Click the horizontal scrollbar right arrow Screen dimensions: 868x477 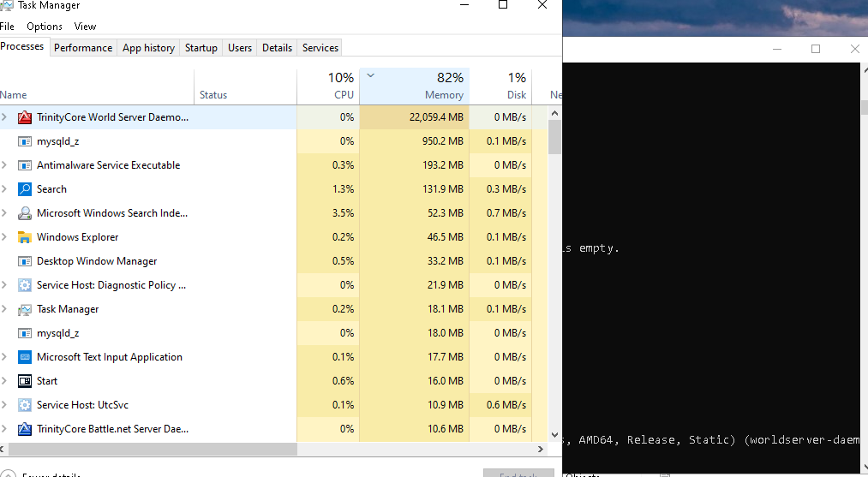541,449
